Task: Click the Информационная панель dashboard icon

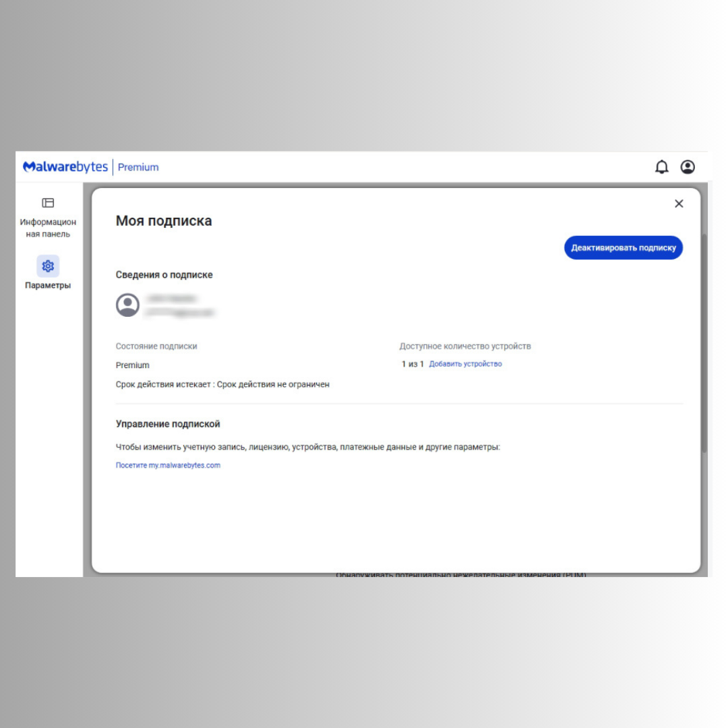Action: (48, 203)
